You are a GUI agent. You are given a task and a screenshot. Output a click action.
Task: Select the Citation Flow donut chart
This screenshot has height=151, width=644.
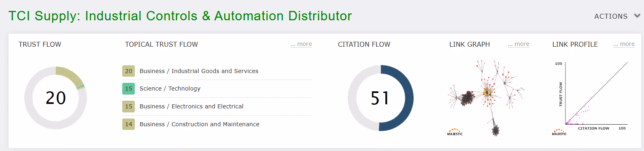(x=380, y=98)
